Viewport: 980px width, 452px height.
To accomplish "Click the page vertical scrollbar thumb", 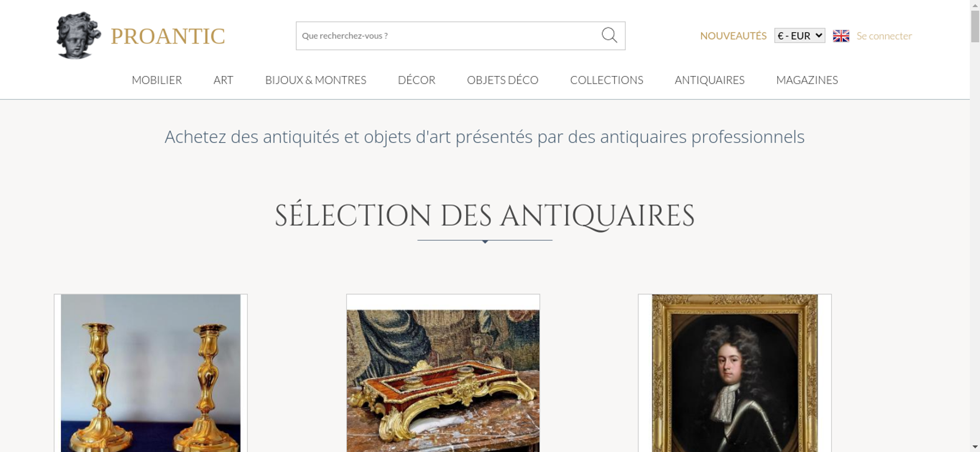I will click(975, 26).
